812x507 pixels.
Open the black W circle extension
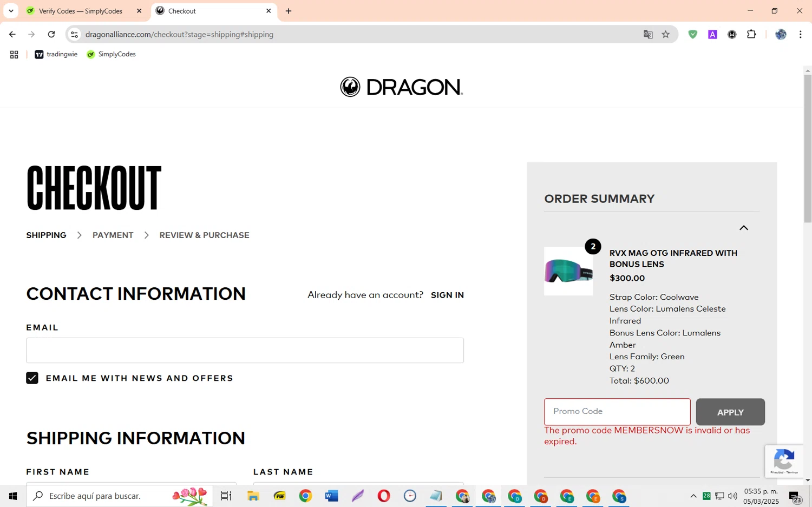coord(732,34)
